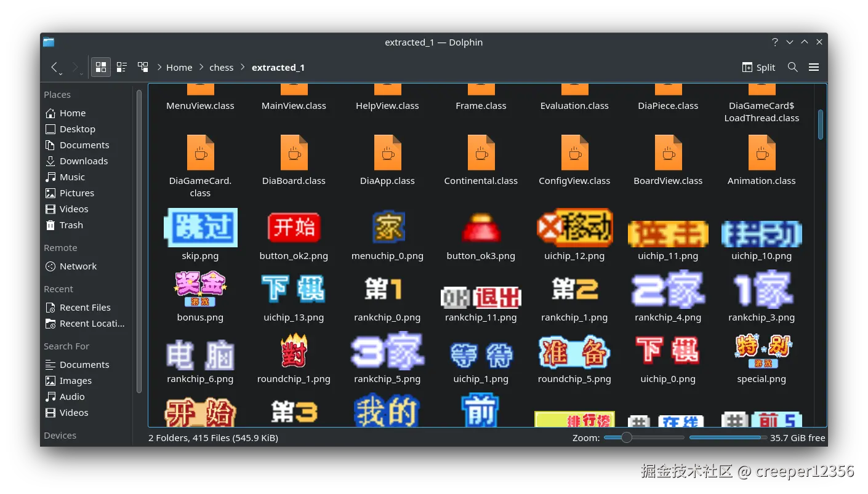Screen dimensions: 868x494
Task: Open the Downloads folder from Places
Action: (x=83, y=161)
